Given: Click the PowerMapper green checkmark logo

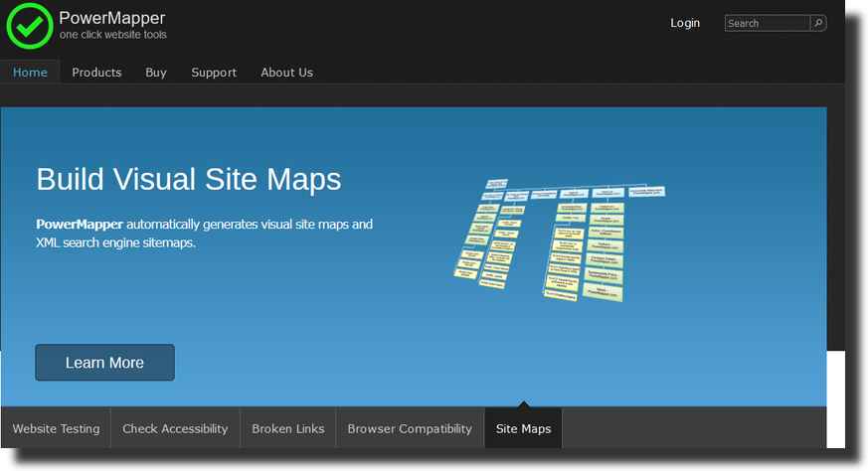Looking at the screenshot, I should [30, 26].
